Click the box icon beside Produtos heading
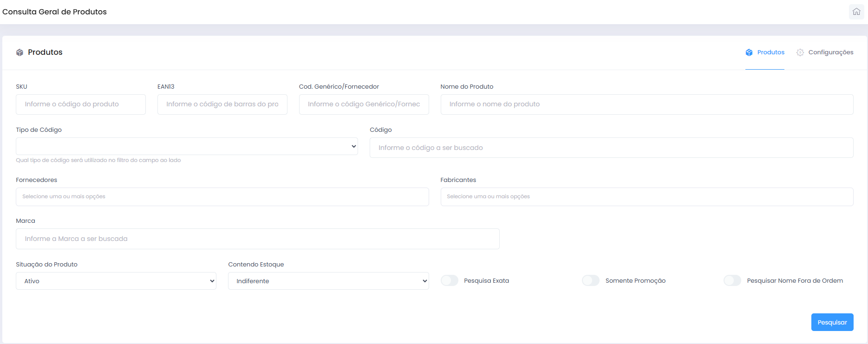Image resolution: width=868 pixels, height=344 pixels. click(x=20, y=52)
